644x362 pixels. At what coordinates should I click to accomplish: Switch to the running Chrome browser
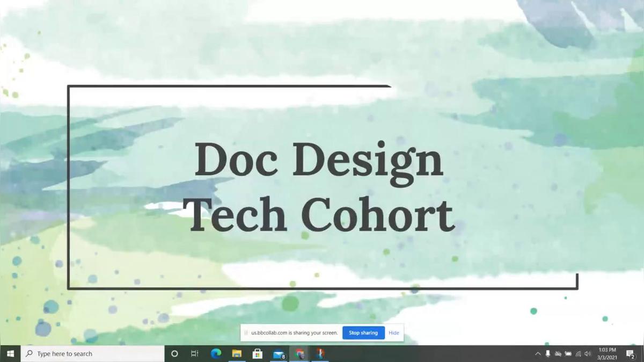point(299,353)
